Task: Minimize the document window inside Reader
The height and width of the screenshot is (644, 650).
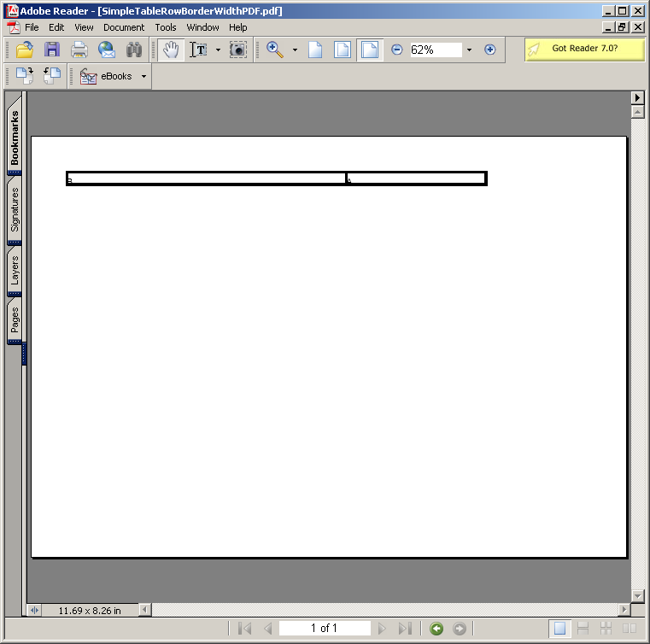Action: 608,27
